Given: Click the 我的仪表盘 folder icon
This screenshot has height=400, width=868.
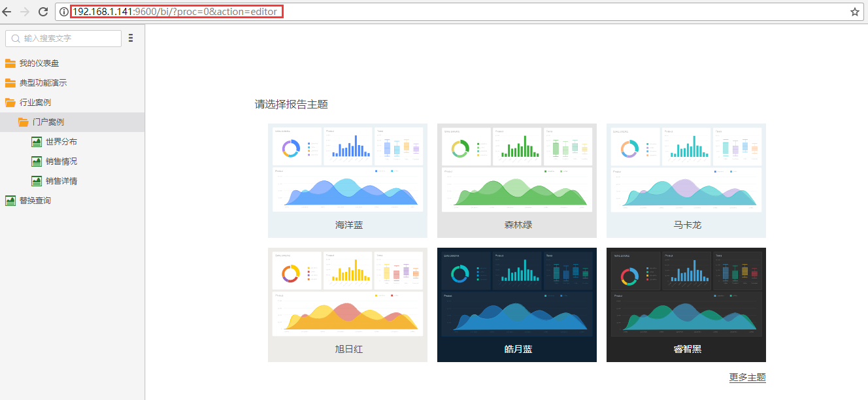Looking at the screenshot, I should click(x=10, y=63).
